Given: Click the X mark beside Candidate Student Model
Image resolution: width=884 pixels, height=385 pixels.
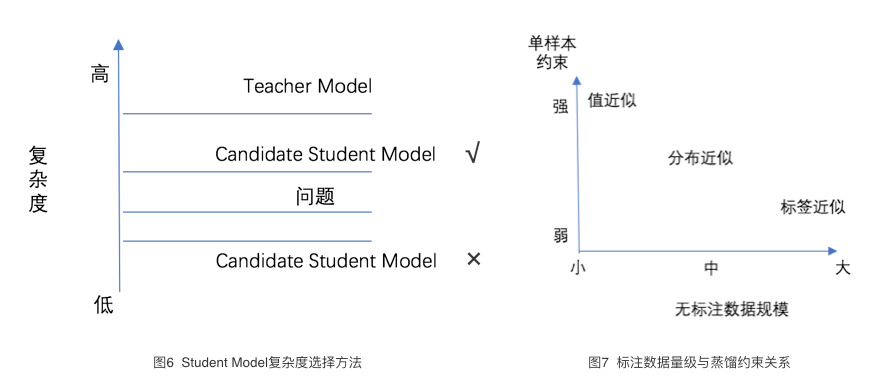Looking at the screenshot, I should 474,259.
